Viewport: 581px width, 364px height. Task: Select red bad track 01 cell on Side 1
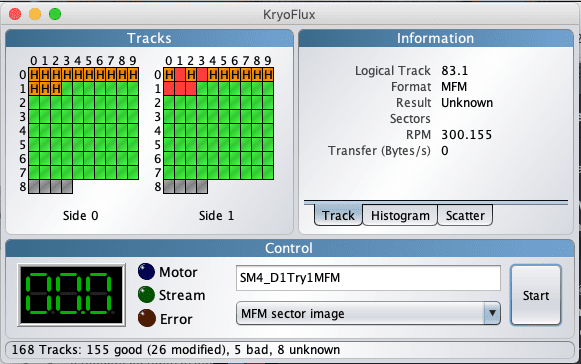(180, 75)
